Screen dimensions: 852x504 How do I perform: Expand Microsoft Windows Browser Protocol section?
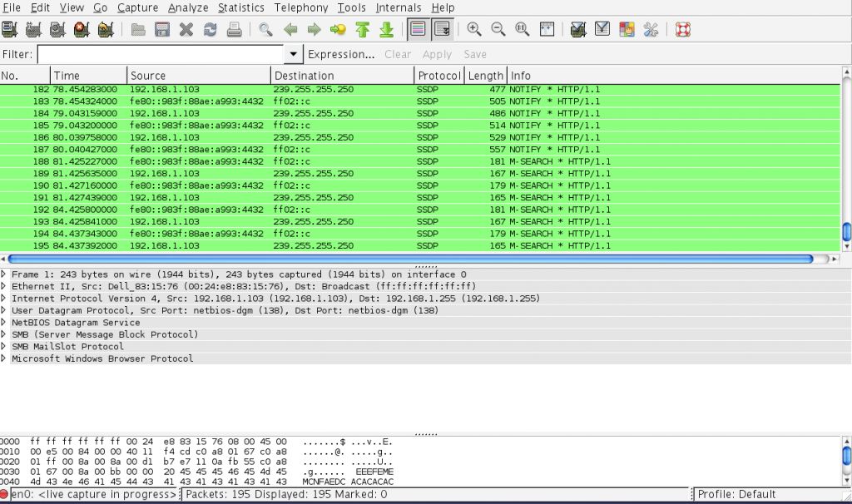pos(4,358)
